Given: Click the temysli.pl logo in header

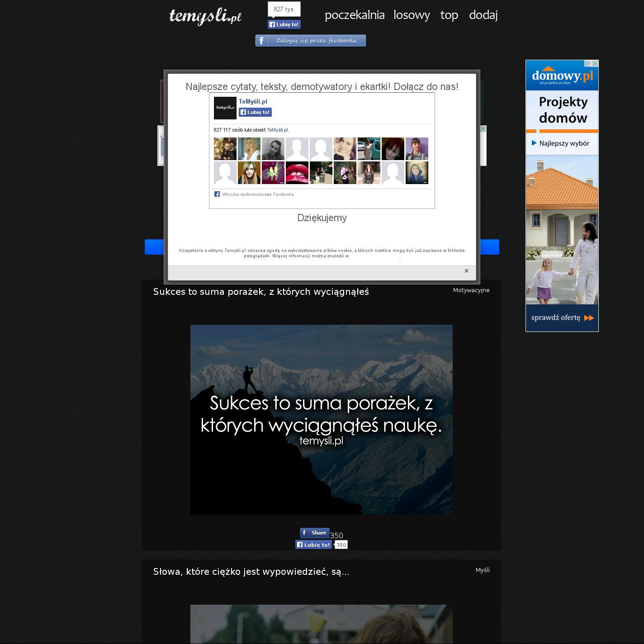Looking at the screenshot, I should [x=205, y=16].
